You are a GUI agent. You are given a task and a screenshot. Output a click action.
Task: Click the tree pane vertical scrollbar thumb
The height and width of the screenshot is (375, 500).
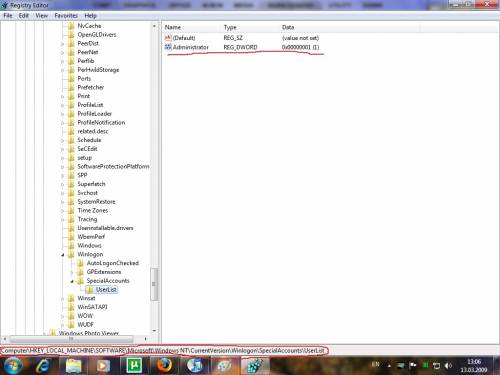point(154,284)
